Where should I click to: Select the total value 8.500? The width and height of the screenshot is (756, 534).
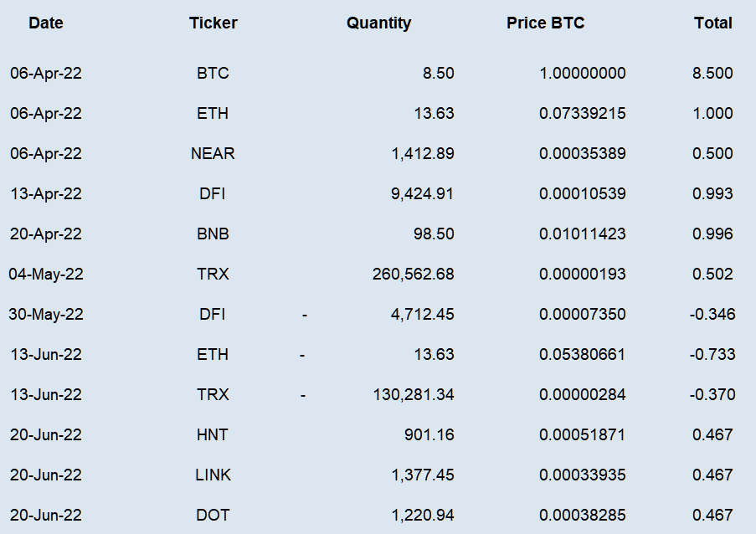point(712,74)
